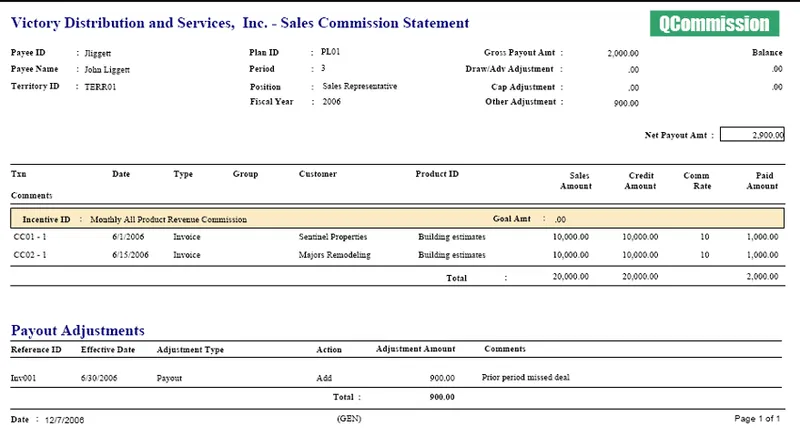Screen dimensions: 800x437
Task: Click the Credit Amount column header
Action: pyautogui.click(x=640, y=181)
